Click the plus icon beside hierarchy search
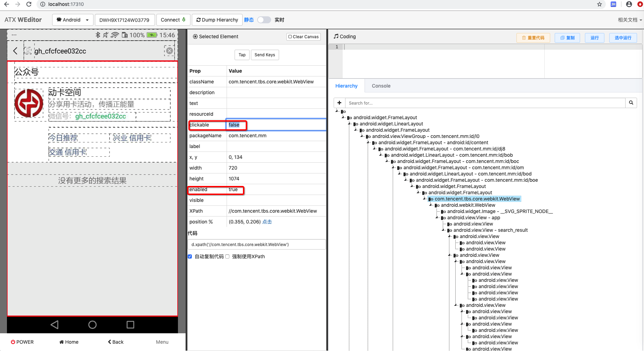The image size is (644, 351). click(x=340, y=103)
